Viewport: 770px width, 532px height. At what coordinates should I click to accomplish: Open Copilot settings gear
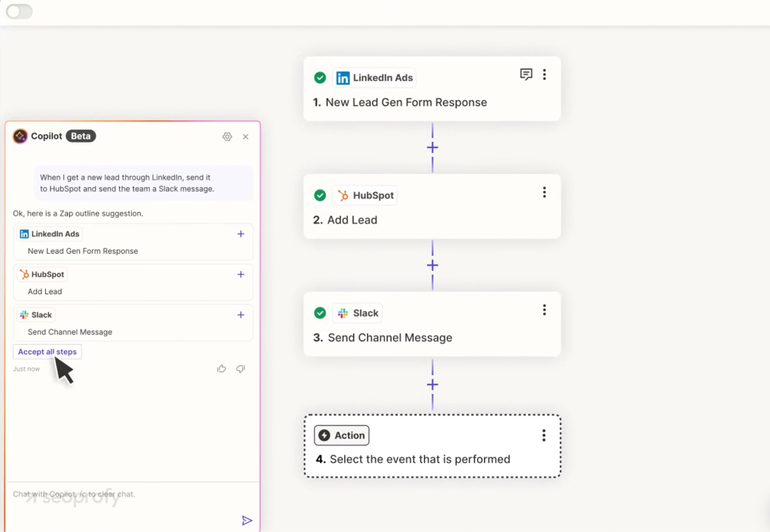(227, 137)
